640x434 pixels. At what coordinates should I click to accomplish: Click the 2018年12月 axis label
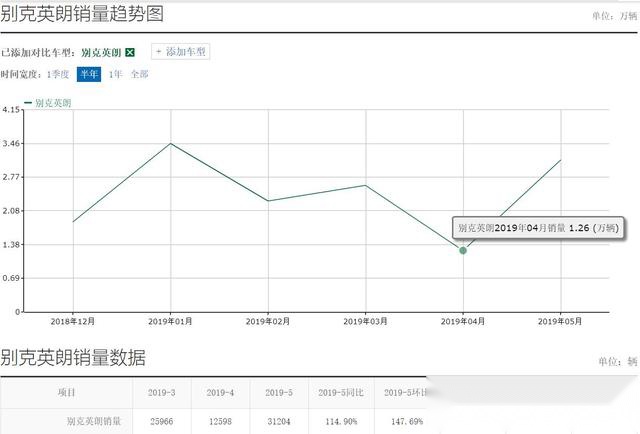(73, 322)
